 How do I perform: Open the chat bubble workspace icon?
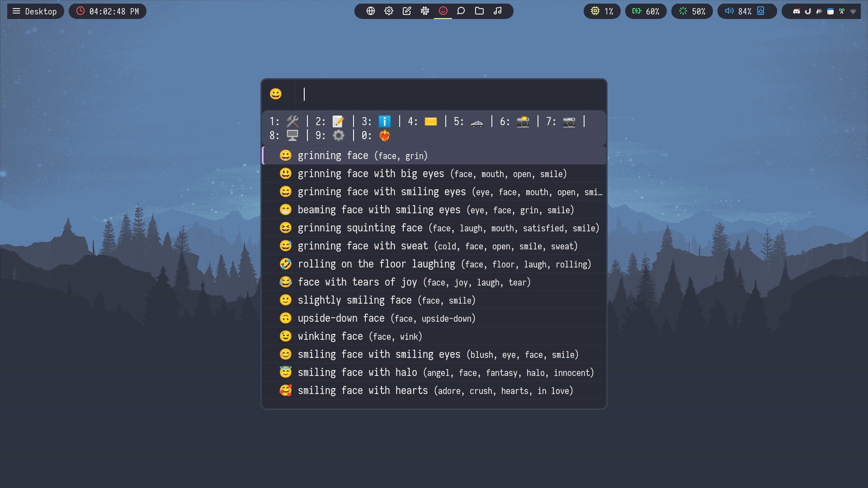click(461, 11)
